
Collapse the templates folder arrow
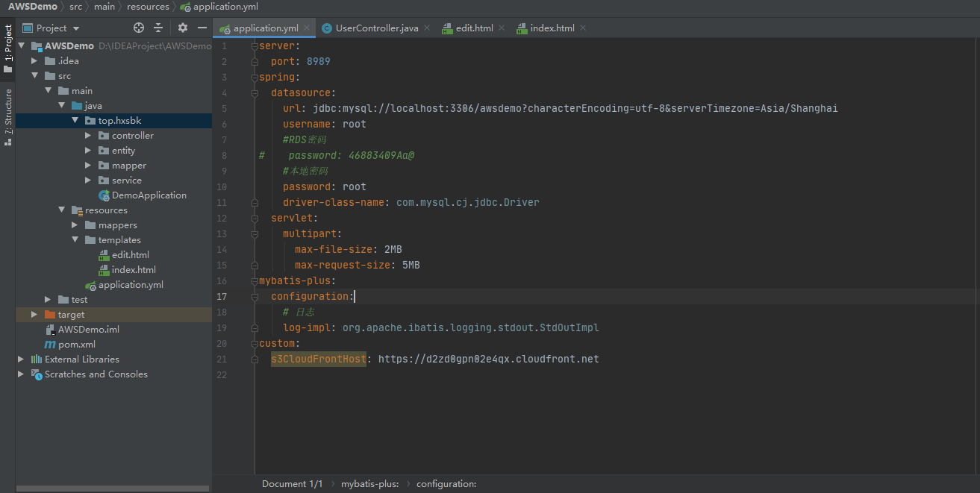coord(75,240)
